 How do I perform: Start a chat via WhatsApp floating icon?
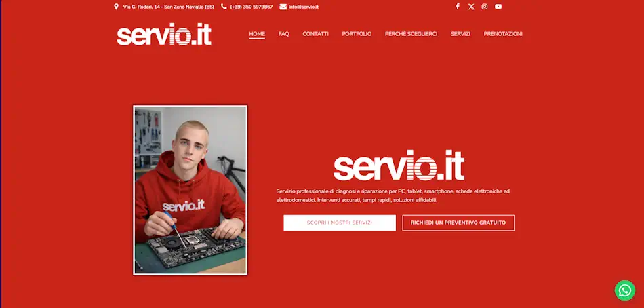(x=625, y=290)
